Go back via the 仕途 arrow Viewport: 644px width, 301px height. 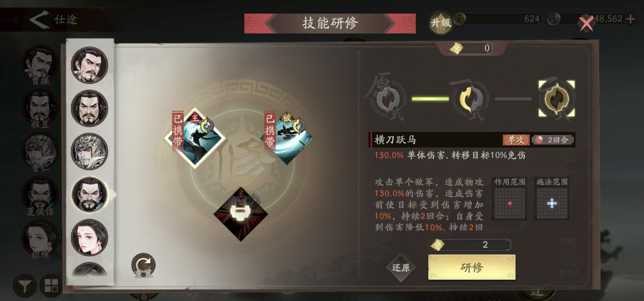pos(39,19)
